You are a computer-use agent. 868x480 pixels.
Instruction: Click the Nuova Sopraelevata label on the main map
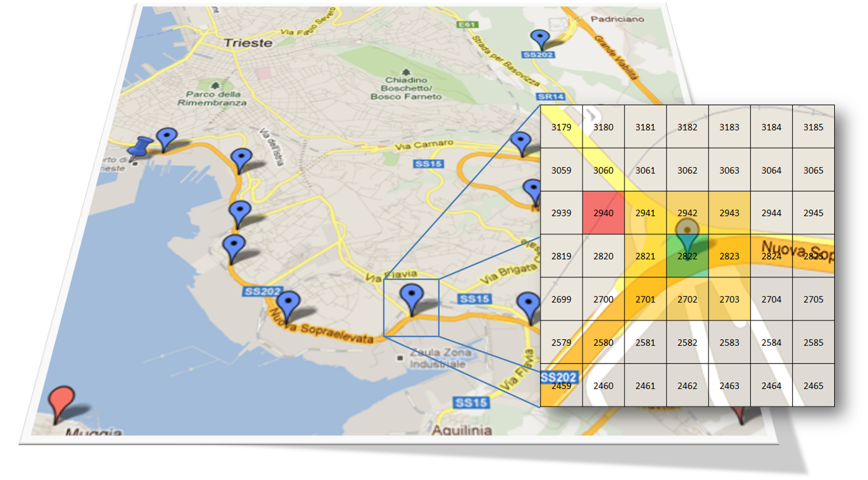[320, 326]
